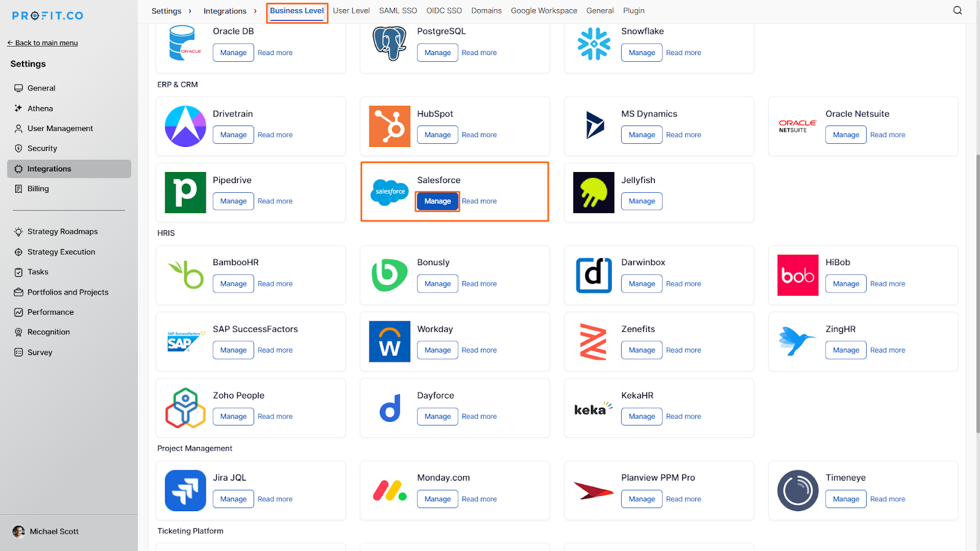The image size is (980, 551).
Task: Select the Business Level tab
Action: pos(297,11)
